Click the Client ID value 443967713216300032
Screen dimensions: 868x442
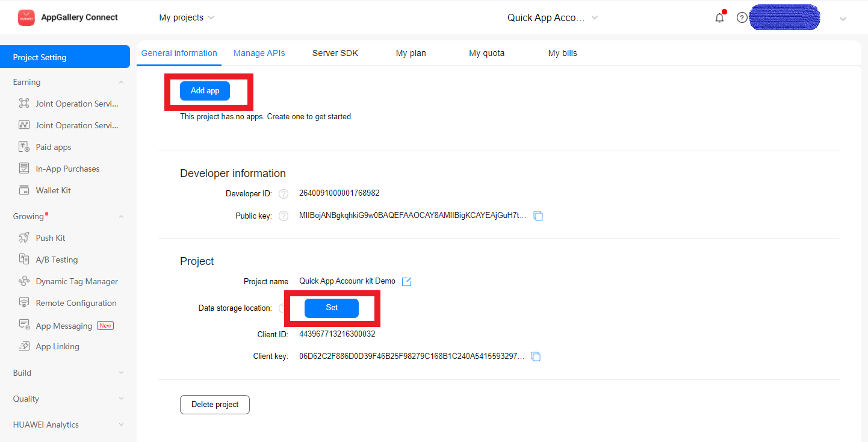coord(337,334)
